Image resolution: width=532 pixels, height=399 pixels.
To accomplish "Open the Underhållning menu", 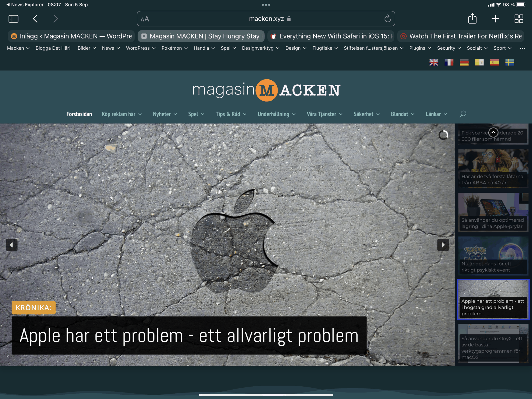I will pos(277,114).
